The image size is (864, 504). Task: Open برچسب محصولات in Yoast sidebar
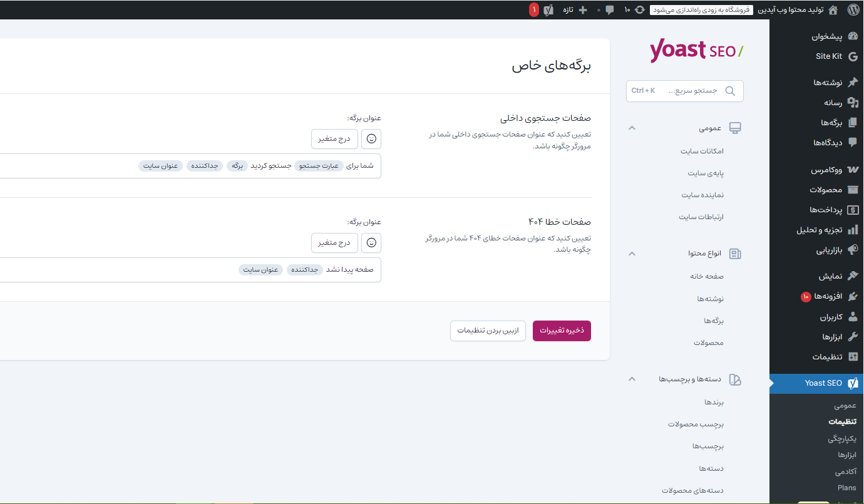point(696,424)
